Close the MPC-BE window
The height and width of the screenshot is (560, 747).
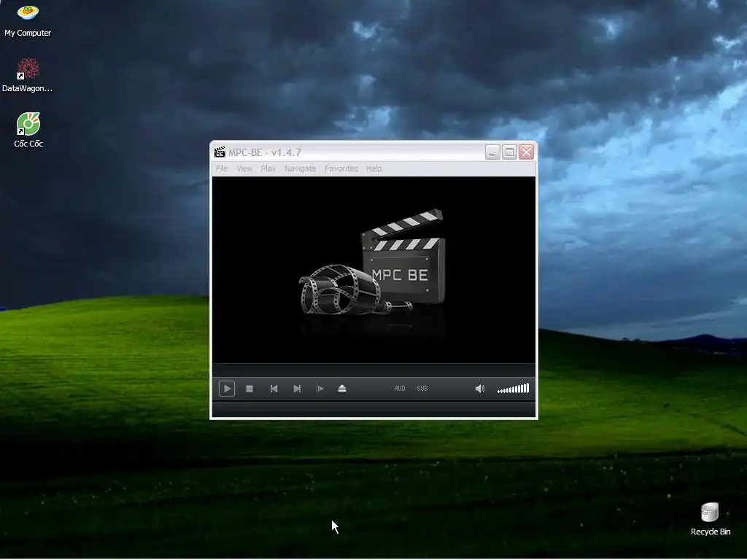527,152
